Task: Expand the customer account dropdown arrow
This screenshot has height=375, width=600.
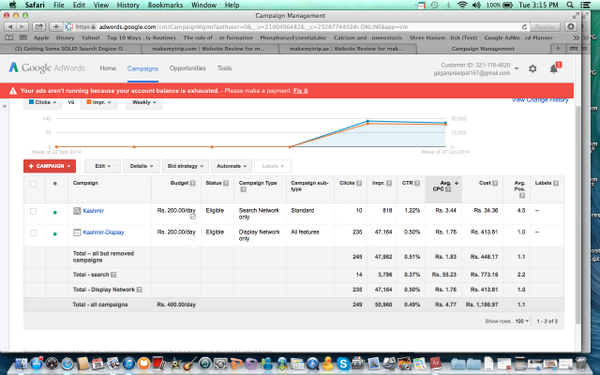Action: pos(517,69)
